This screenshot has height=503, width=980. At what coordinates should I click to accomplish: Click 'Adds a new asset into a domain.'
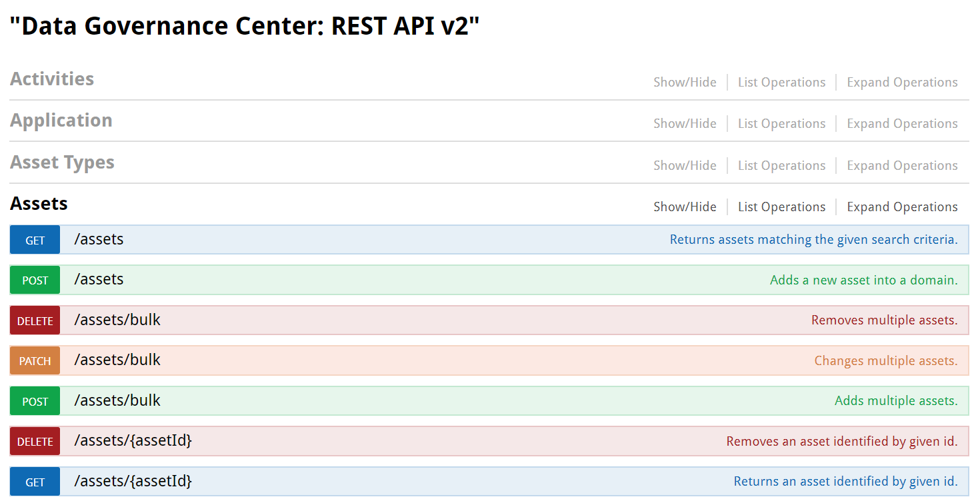[864, 280]
